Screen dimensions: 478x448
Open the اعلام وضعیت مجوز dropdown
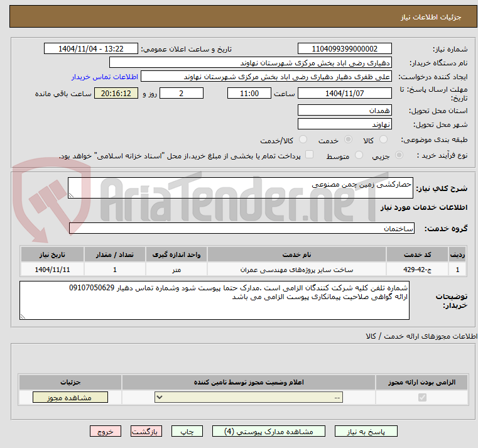249,397
